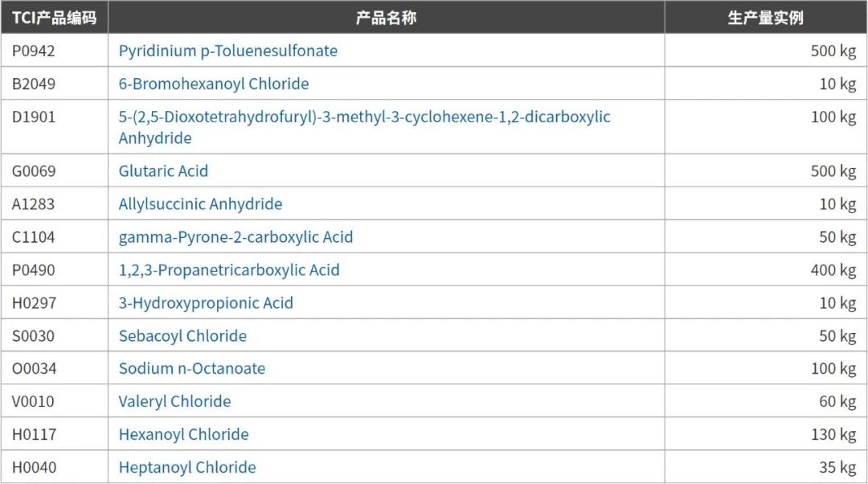Select the Glutaric Acid link
This screenshot has height=484, width=868.
click(163, 170)
